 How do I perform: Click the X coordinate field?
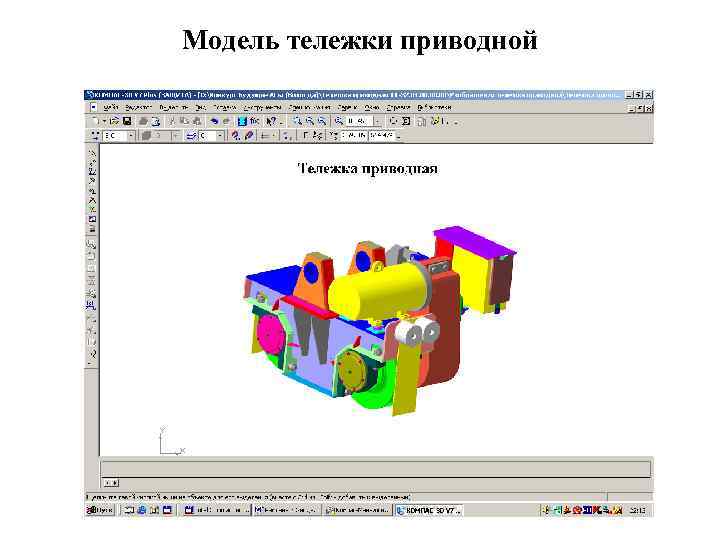[x=354, y=135]
